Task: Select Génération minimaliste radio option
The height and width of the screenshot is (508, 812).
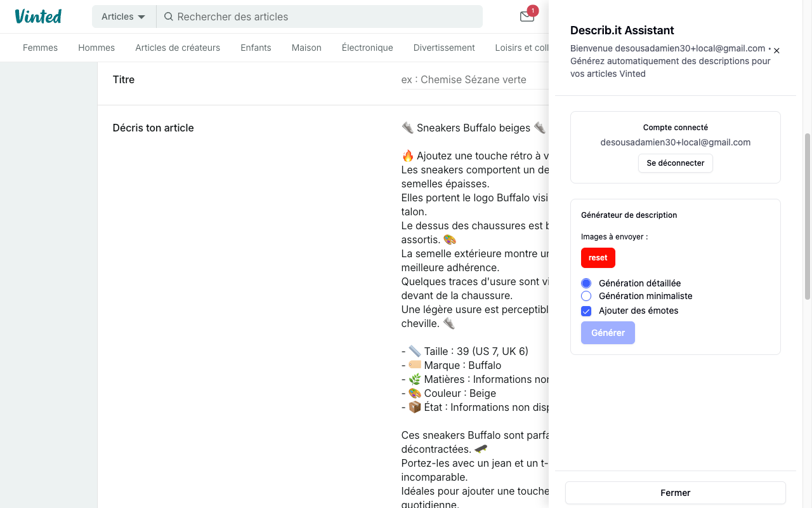Action: click(x=586, y=296)
